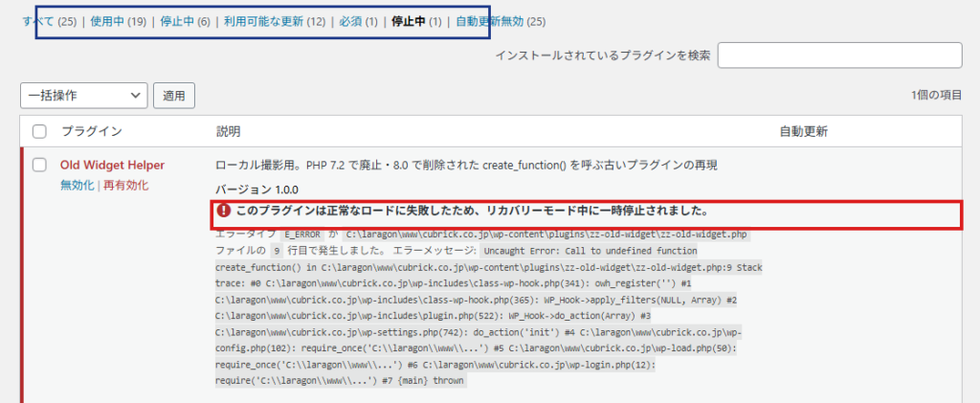
Task: Focus the plugin search input field
Action: click(x=839, y=55)
